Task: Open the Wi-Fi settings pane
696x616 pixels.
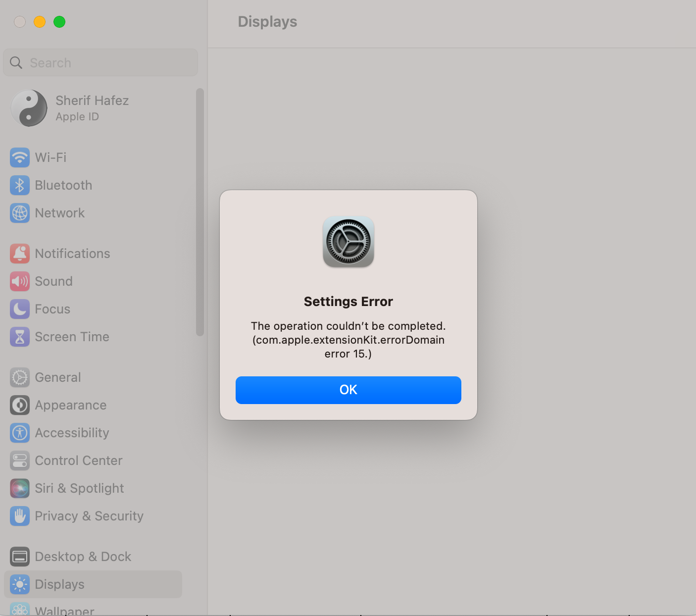Action: (93, 157)
